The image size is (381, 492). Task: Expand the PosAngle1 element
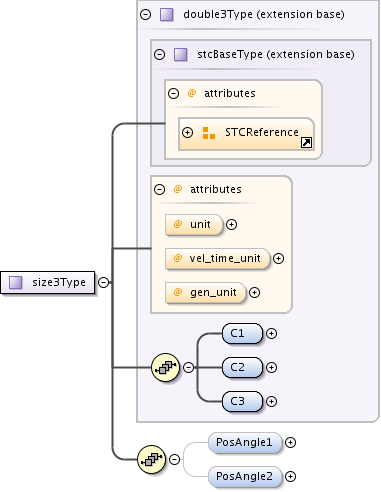click(290, 442)
